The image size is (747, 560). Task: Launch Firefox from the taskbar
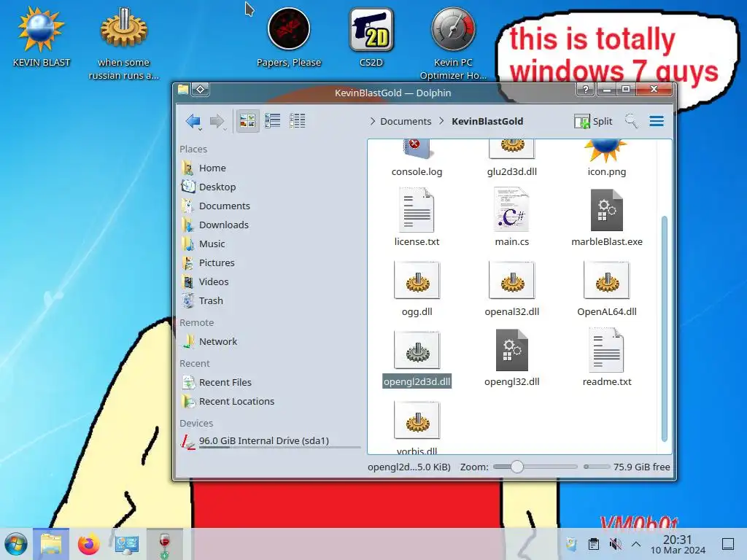88,544
